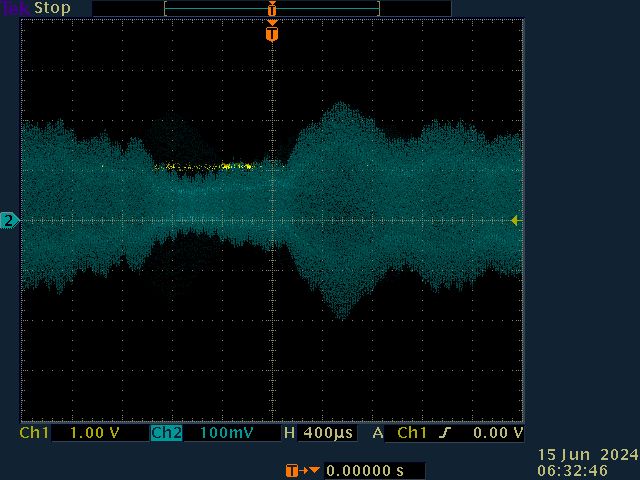640x480 pixels.
Task: Select the Ch1 channel label at bottom left
Action: 35,434
